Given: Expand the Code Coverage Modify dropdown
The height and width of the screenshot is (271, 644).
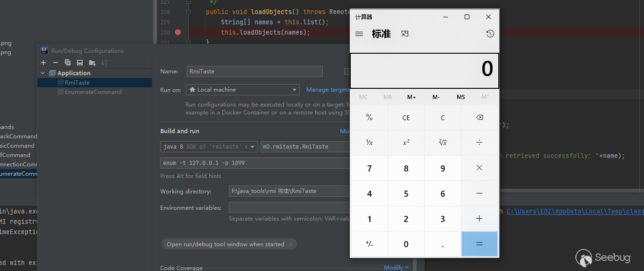Looking at the screenshot, I should 396,268.
